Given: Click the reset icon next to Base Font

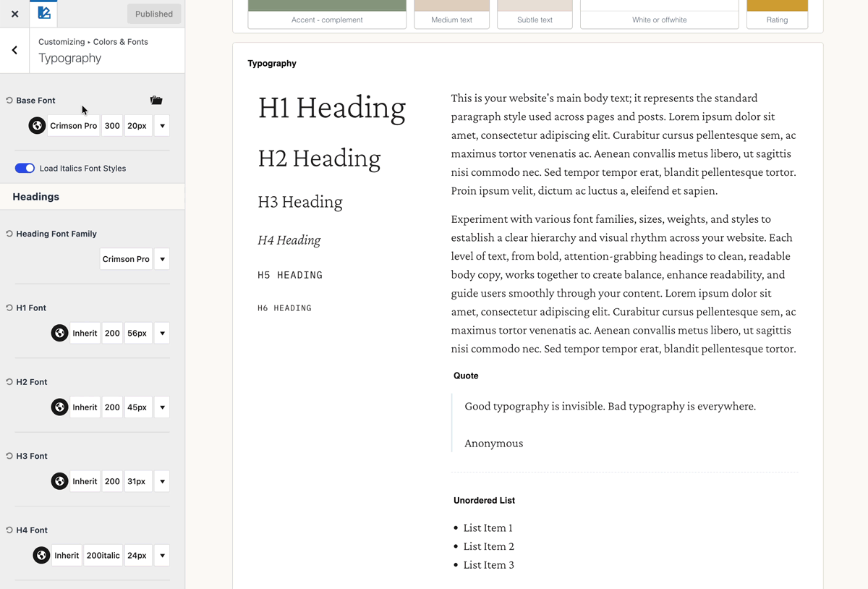Looking at the screenshot, I should (9, 101).
